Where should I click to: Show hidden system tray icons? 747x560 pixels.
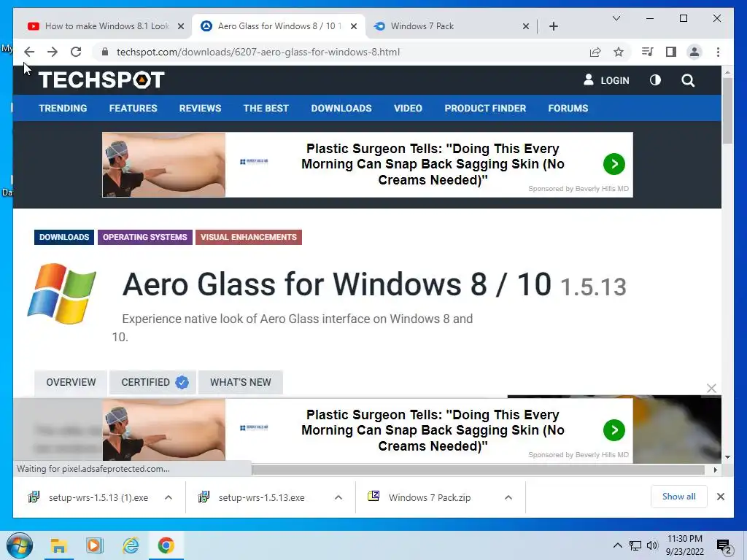click(617, 545)
